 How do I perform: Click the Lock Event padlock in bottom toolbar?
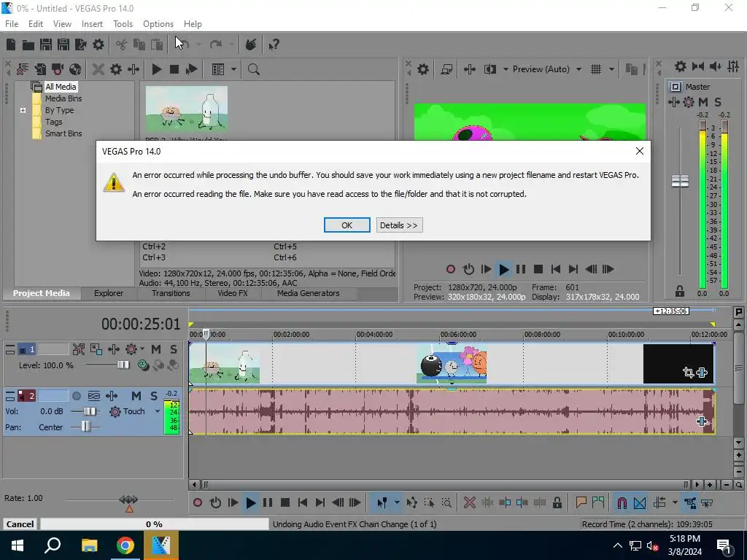click(557, 502)
